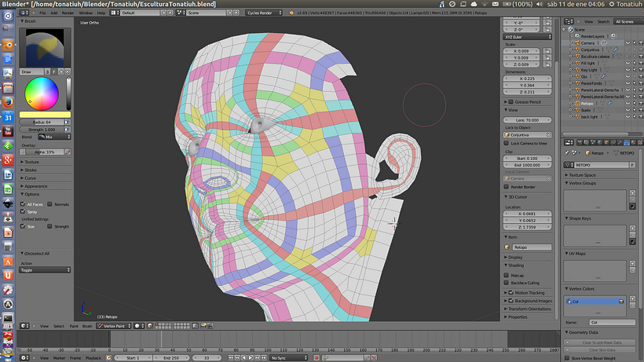Enable the All Faces checkbox
The height and width of the screenshot is (362, 644).
23,204
